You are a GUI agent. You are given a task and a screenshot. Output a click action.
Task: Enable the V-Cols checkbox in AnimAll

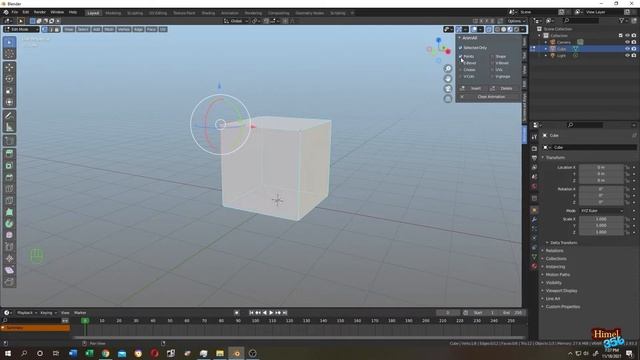point(460,76)
